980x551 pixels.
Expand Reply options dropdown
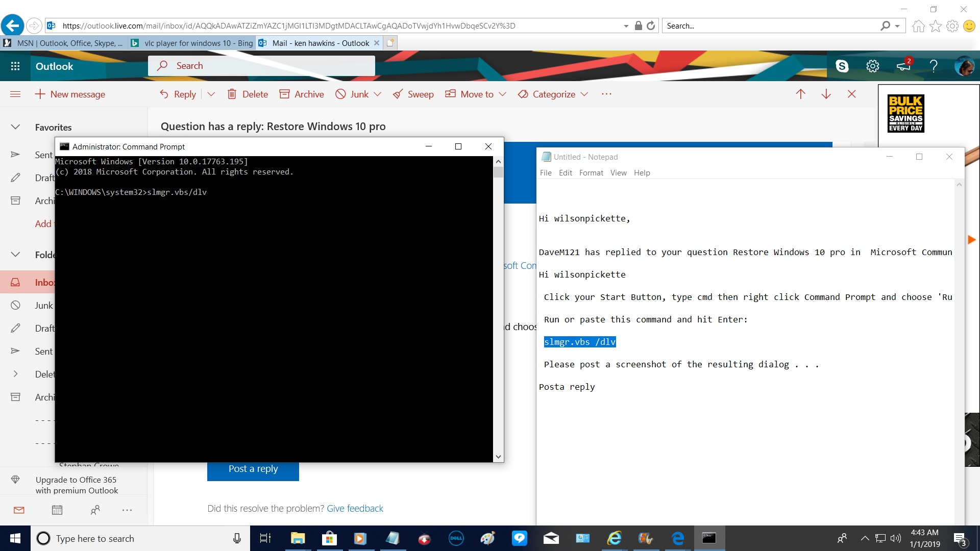tap(211, 94)
